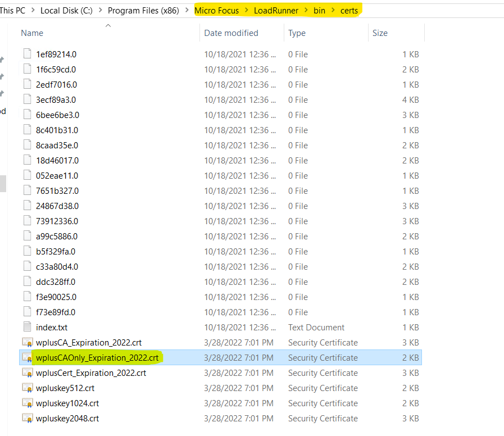Select the wplusCAOnly_Expiration_2022.crt file

(x=97, y=357)
